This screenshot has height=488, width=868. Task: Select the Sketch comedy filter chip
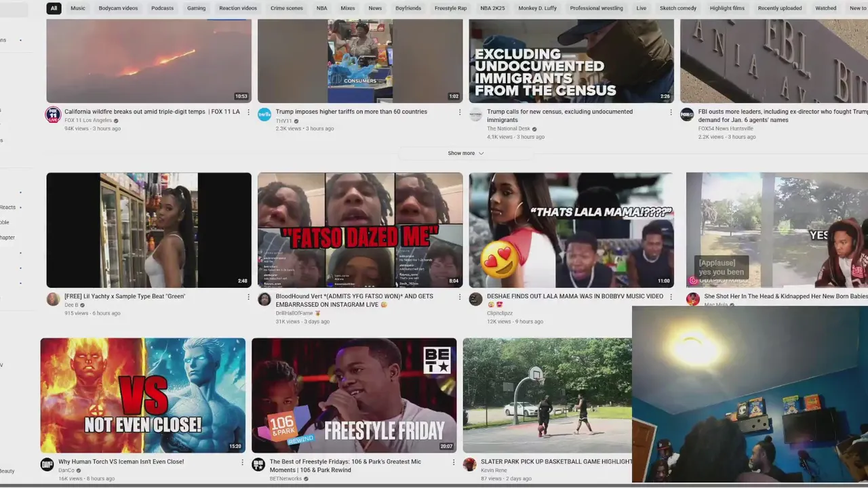pyautogui.click(x=678, y=8)
